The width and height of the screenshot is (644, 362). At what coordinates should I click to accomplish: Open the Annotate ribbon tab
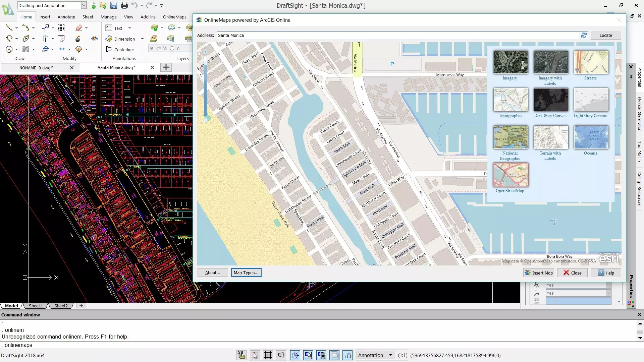[x=66, y=17]
